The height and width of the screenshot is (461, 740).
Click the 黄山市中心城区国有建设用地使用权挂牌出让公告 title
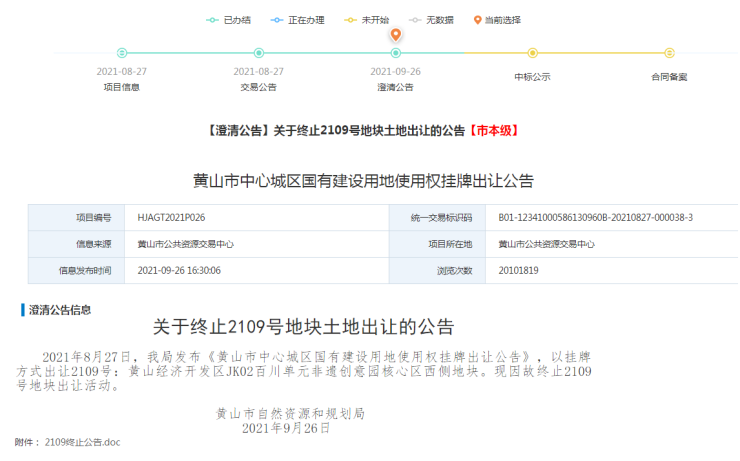click(363, 181)
